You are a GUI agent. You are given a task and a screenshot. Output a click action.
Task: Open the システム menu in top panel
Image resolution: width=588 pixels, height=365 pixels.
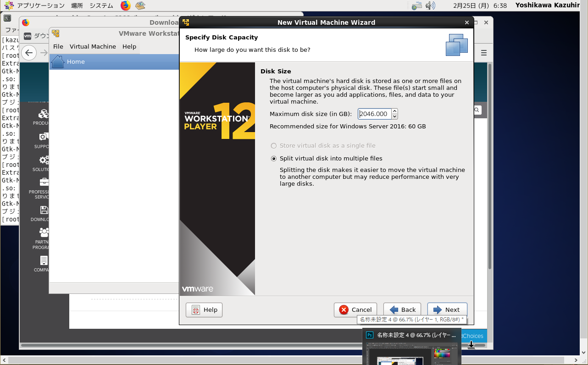101,6
